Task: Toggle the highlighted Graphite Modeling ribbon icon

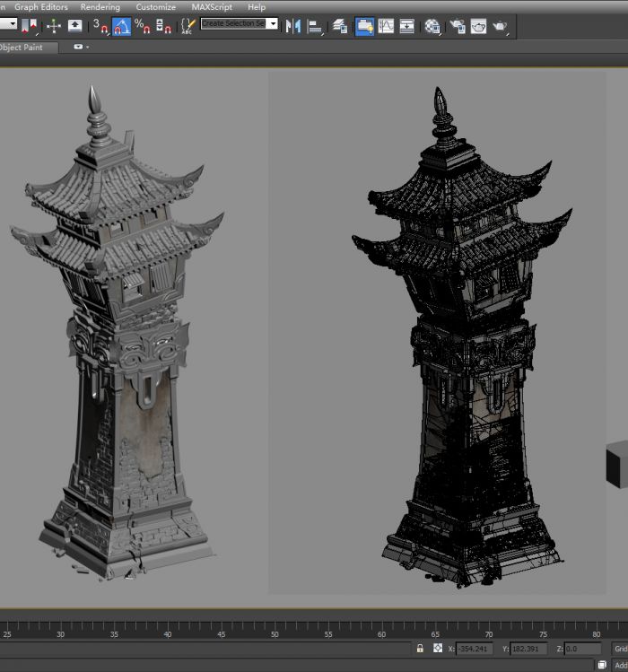Action: tap(364, 26)
